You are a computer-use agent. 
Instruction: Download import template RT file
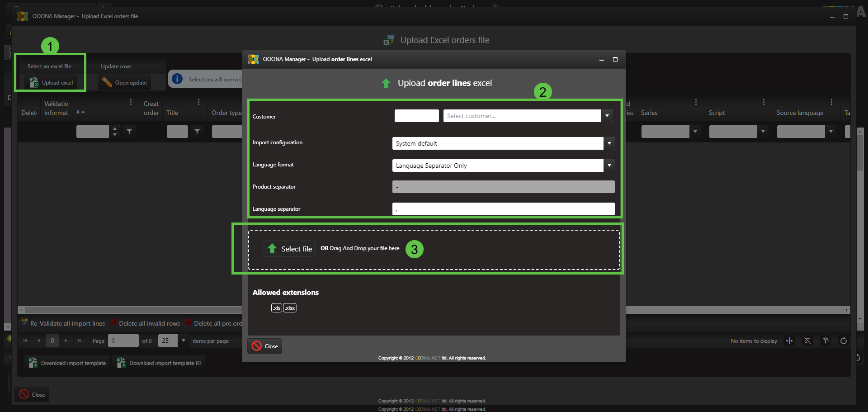coord(159,363)
